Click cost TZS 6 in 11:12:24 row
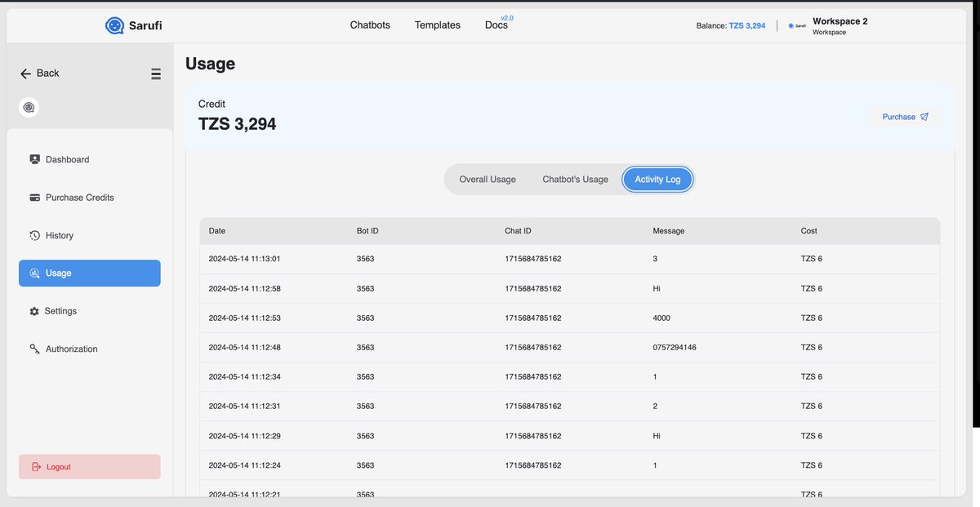The width and height of the screenshot is (980, 507). pyautogui.click(x=811, y=466)
